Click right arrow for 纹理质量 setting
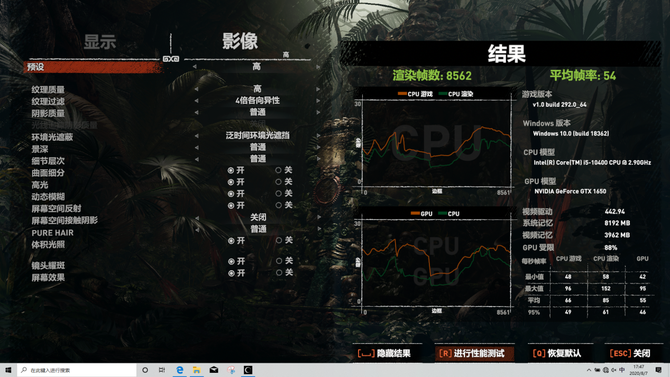Viewport: 670px width, 377px height. [x=318, y=89]
